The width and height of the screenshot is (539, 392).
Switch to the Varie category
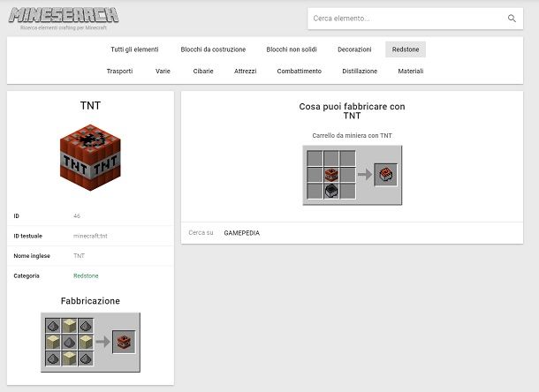[x=163, y=72]
